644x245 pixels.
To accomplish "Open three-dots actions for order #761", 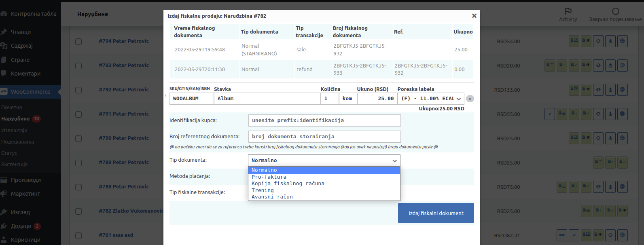I will point(562,235).
